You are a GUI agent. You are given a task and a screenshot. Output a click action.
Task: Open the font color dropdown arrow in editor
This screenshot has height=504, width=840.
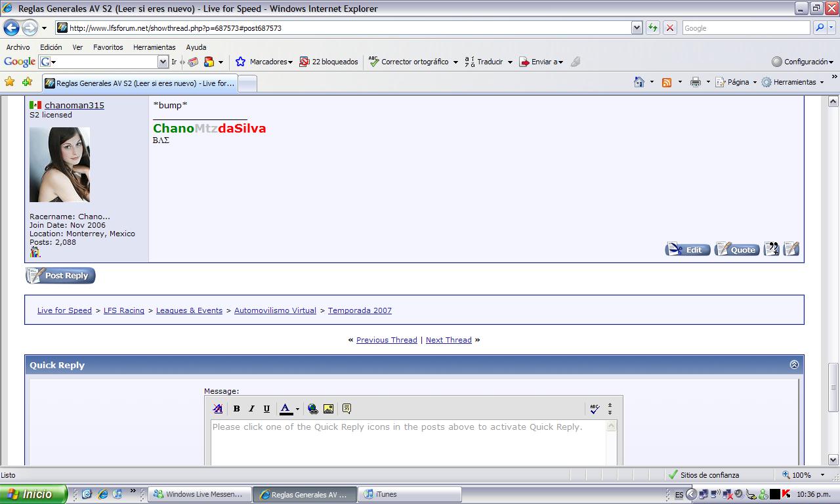(x=297, y=409)
